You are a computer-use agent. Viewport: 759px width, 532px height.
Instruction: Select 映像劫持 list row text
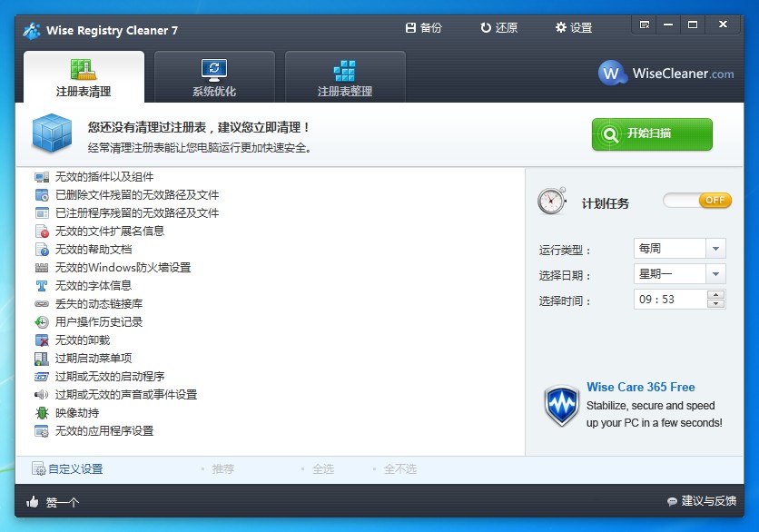coord(77,413)
